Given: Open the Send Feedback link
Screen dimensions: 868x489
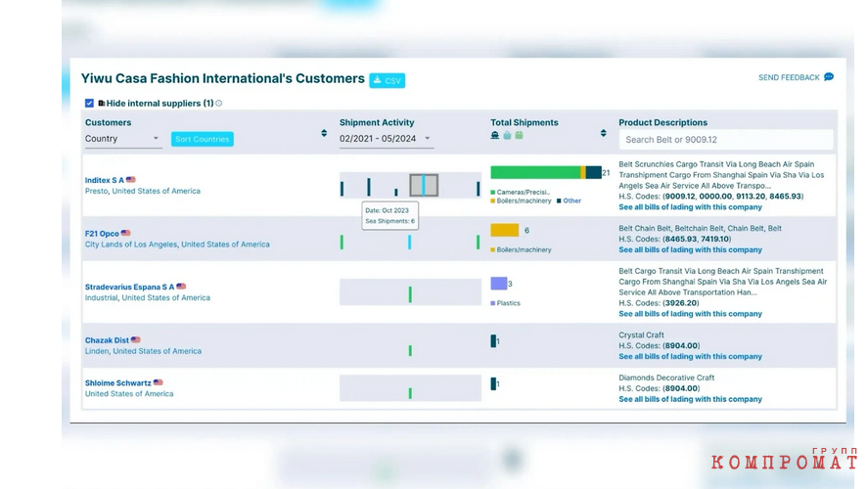Looking at the screenshot, I should pos(789,77).
